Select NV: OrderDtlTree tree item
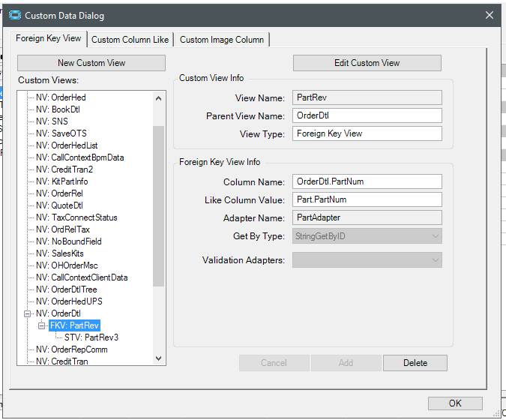Viewport: 506px width, 420px height. pyautogui.click(x=66, y=289)
